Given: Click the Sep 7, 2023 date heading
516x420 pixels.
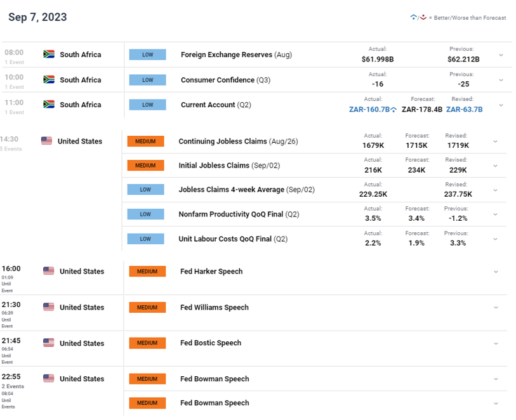Looking at the screenshot, I should 37,17.
